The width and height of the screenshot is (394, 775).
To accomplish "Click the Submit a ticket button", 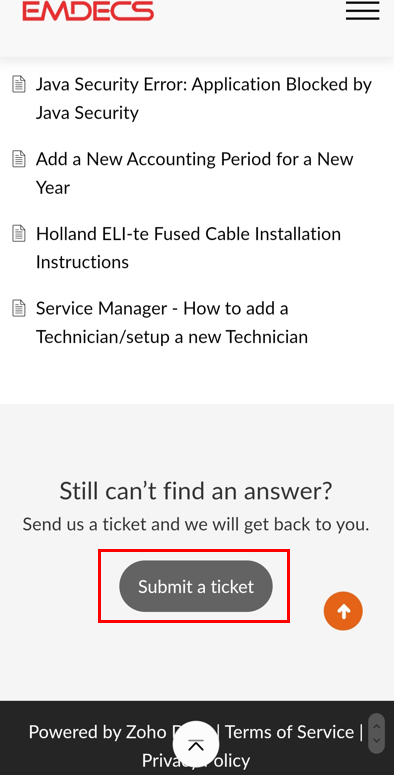I will coord(196,586).
